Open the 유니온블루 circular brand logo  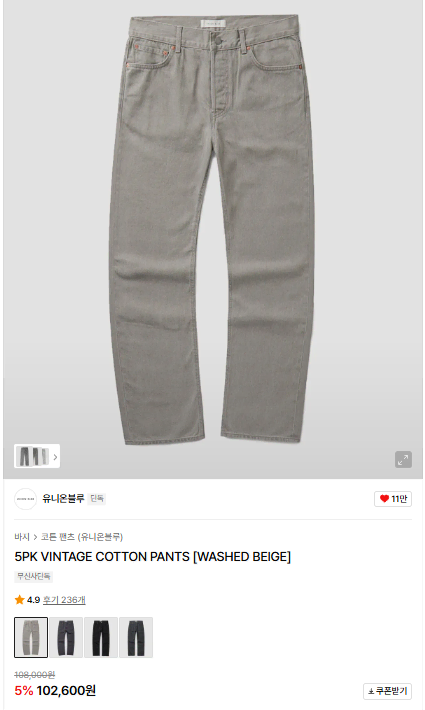tap(25, 499)
